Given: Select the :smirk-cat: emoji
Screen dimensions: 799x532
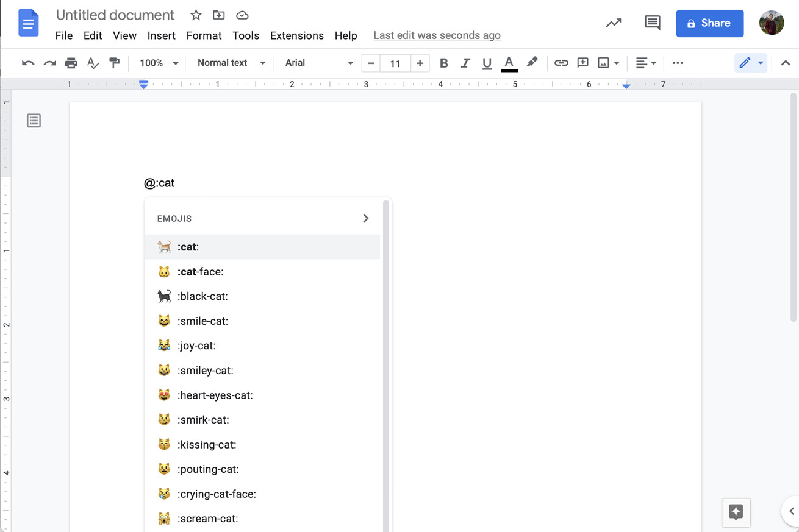Looking at the screenshot, I should pyautogui.click(x=262, y=420).
